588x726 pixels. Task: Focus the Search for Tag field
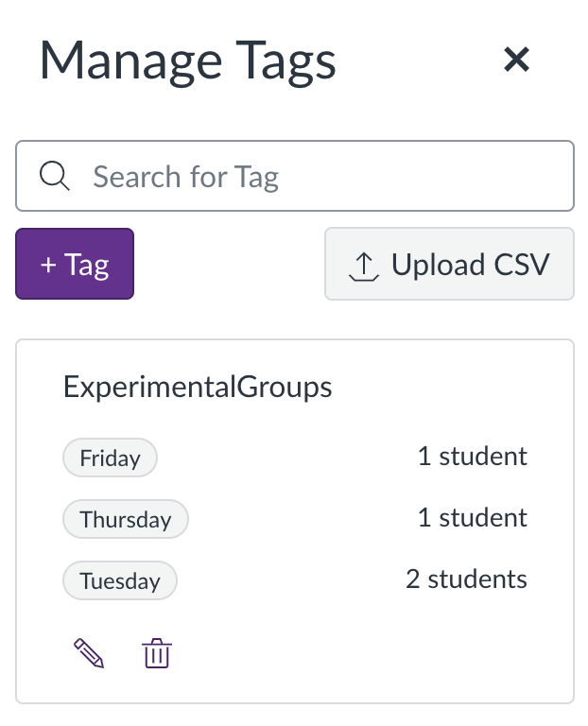pyautogui.click(x=294, y=176)
